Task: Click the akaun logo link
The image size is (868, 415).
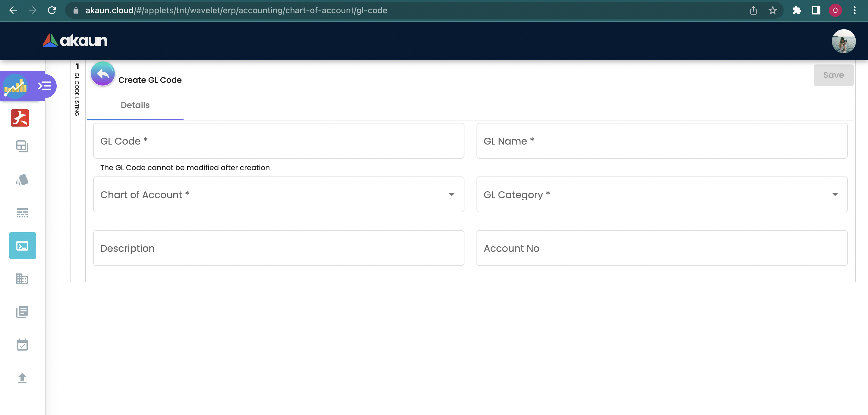Action: [75, 40]
